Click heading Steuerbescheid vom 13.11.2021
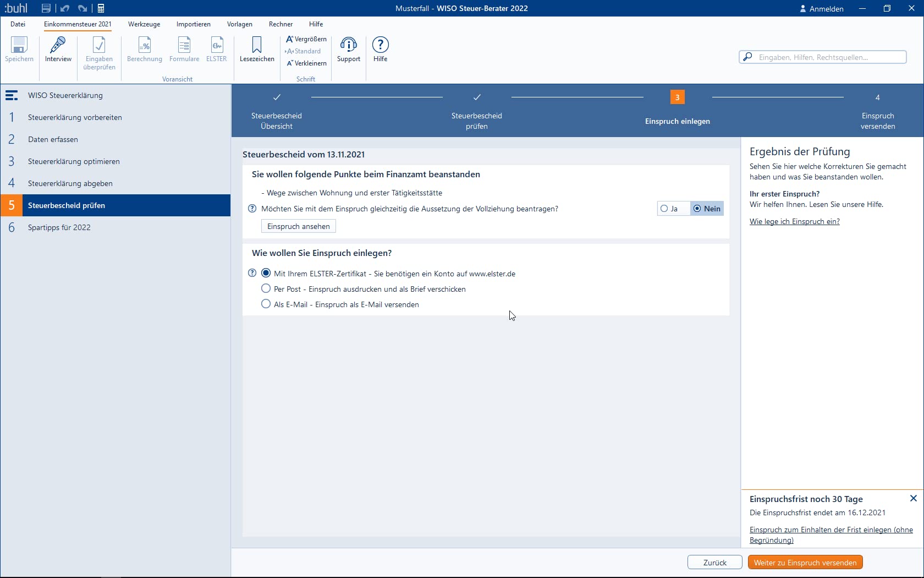The height and width of the screenshot is (578, 924). point(304,155)
